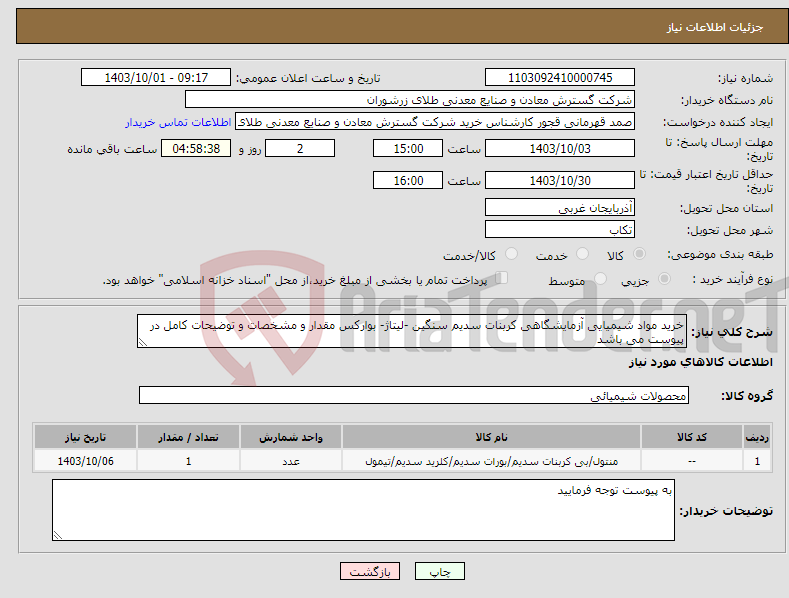Click the need date cell 1403/10/06
Viewport: 789px width, 598px height.
(x=85, y=461)
